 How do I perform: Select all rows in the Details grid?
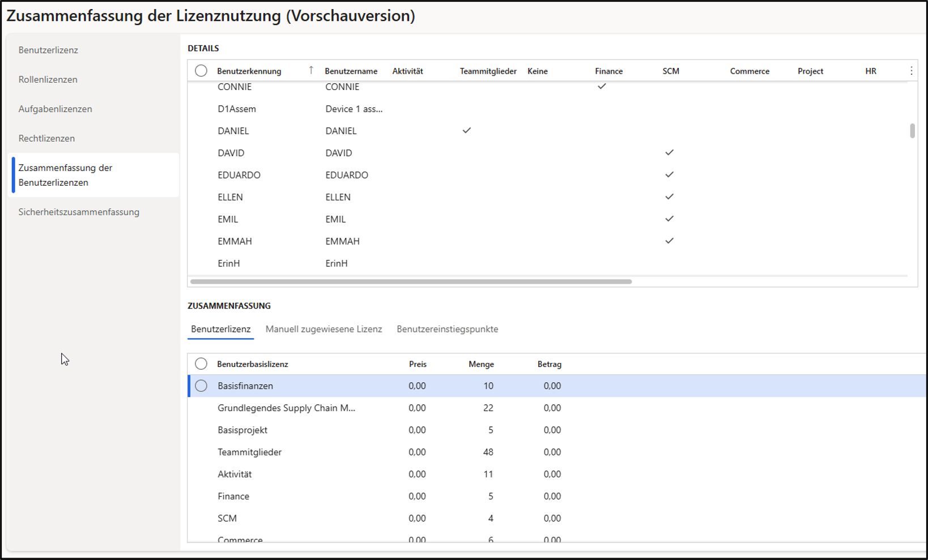(x=201, y=71)
